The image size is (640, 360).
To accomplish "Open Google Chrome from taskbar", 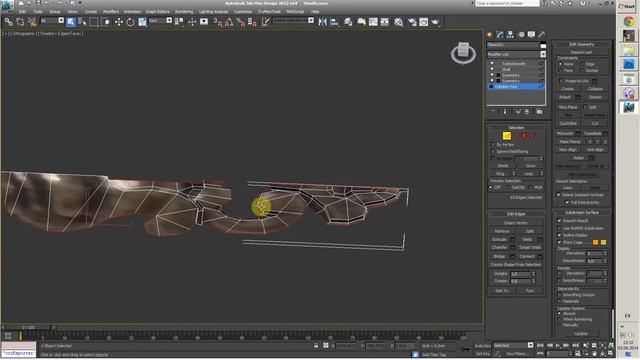I will pos(629,21).
